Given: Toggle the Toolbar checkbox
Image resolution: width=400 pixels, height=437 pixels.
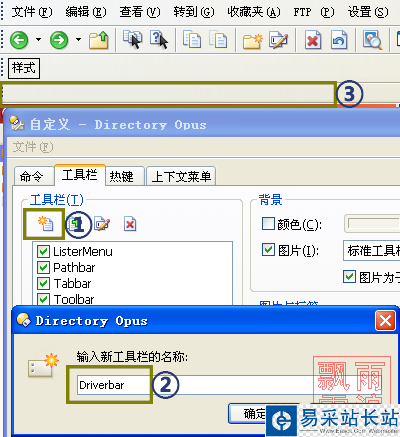Looking at the screenshot, I should pos(43,299).
